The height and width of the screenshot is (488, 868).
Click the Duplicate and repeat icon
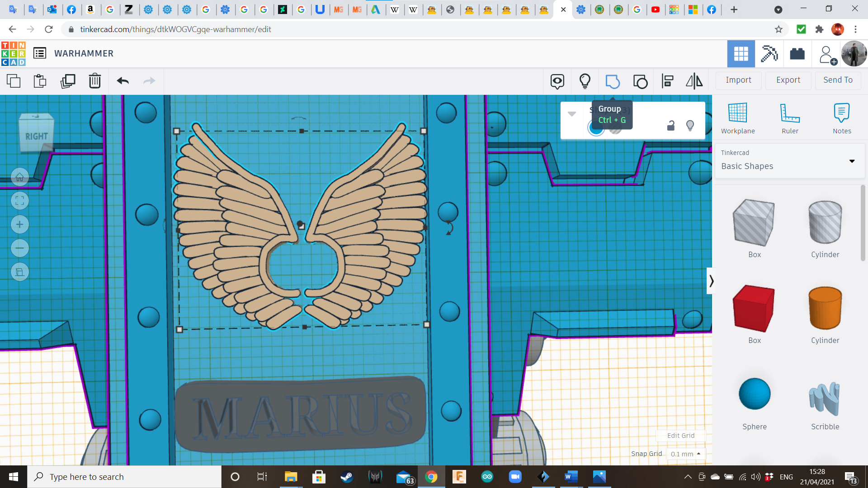pyautogui.click(x=68, y=81)
